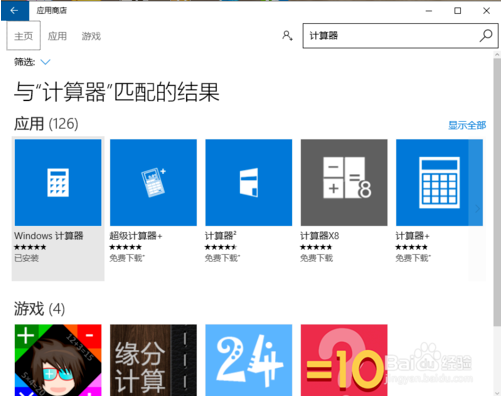
Task: Minimize the 应用商店 window
Action: click(429, 11)
